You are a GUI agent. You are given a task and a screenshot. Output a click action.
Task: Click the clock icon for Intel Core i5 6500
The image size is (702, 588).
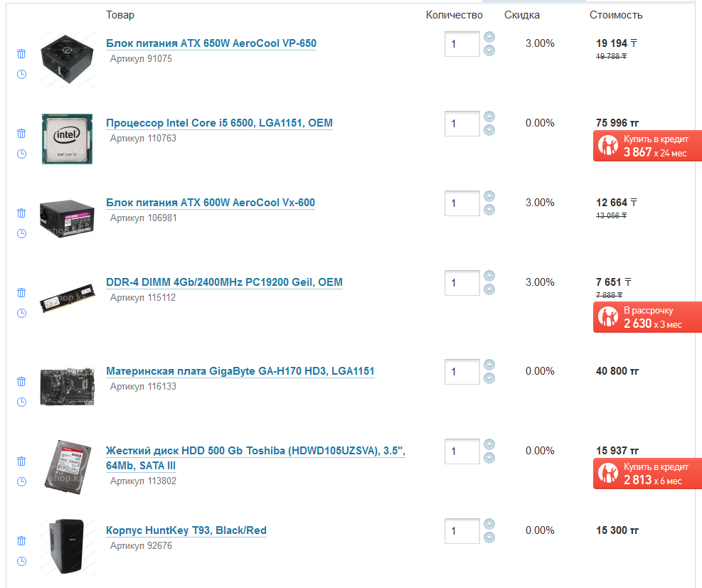pyautogui.click(x=21, y=154)
